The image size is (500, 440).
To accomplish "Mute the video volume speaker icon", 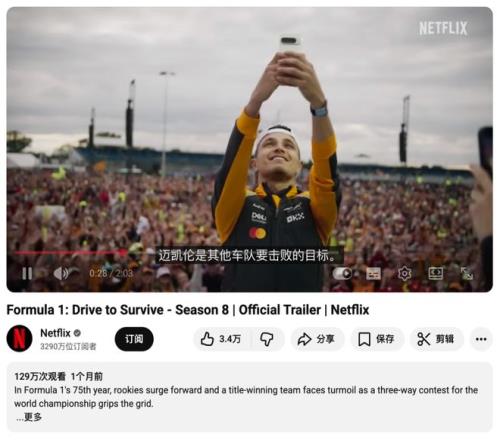I will point(61,274).
